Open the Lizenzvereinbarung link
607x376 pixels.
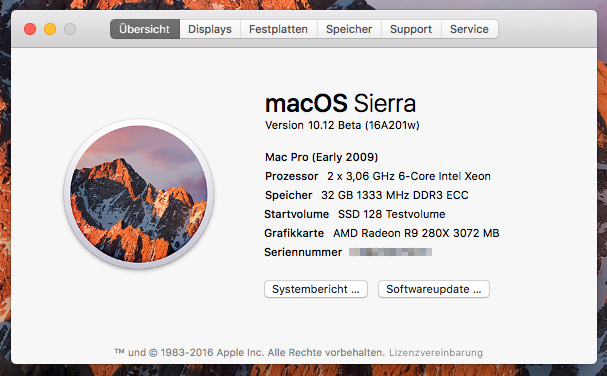(x=436, y=353)
